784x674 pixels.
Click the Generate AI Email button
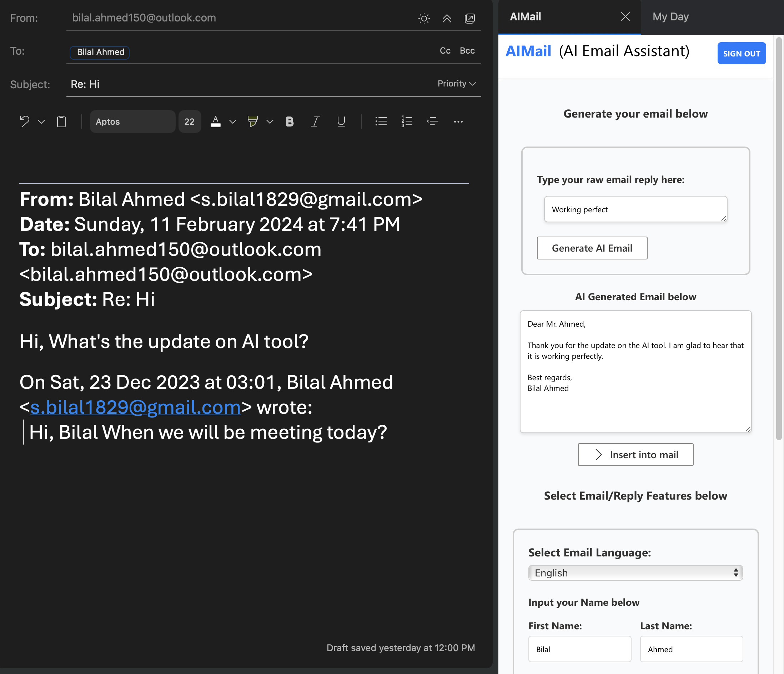[592, 248]
